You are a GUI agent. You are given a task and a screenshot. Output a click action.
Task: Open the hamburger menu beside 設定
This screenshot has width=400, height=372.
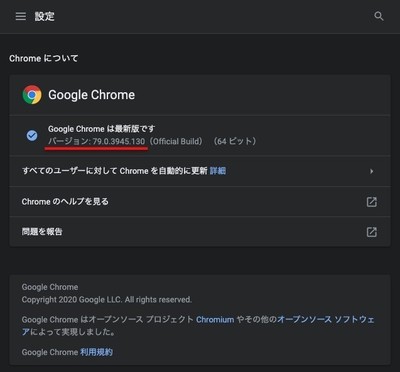click(21, 16)
